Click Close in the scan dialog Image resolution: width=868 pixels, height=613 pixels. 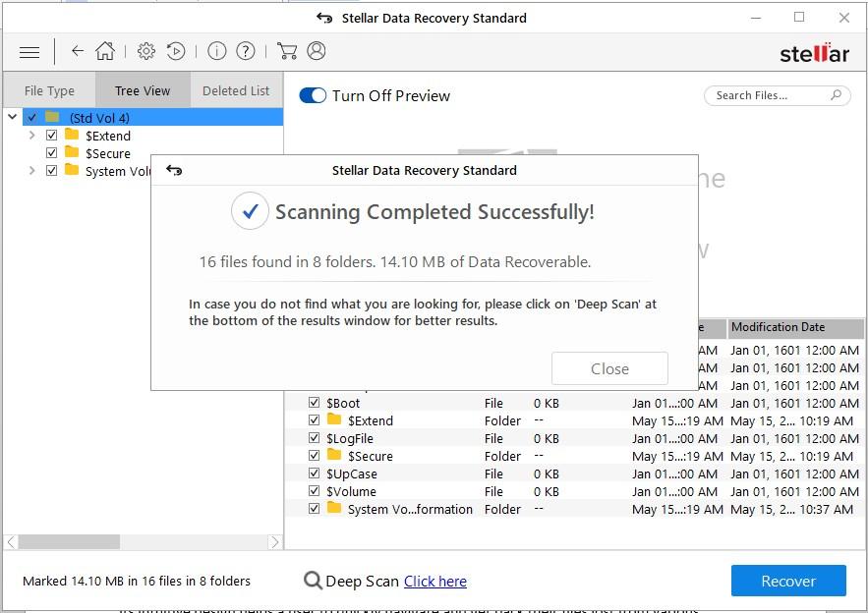609,368
